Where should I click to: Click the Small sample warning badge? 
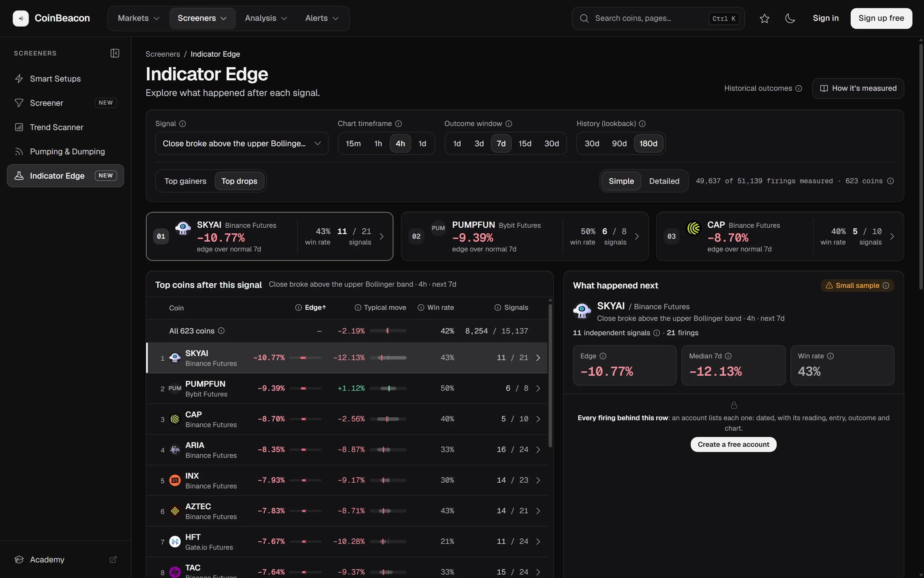(857, 286)
